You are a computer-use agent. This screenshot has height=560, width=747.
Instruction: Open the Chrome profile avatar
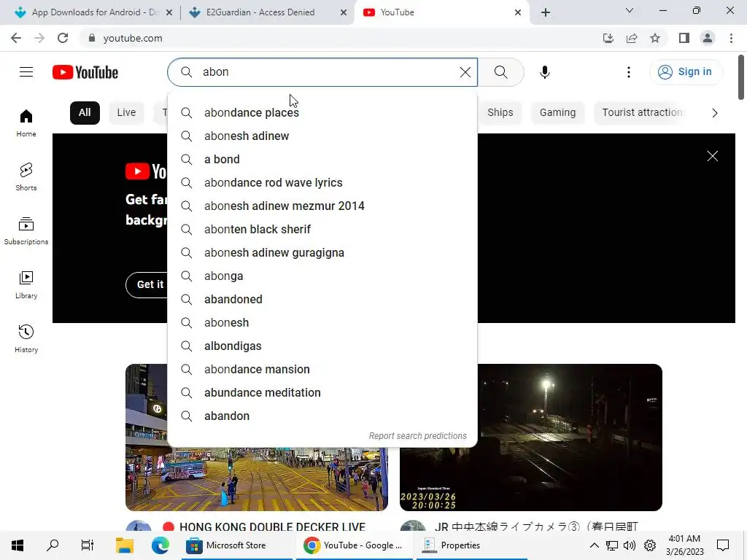(x=708, y=38)
